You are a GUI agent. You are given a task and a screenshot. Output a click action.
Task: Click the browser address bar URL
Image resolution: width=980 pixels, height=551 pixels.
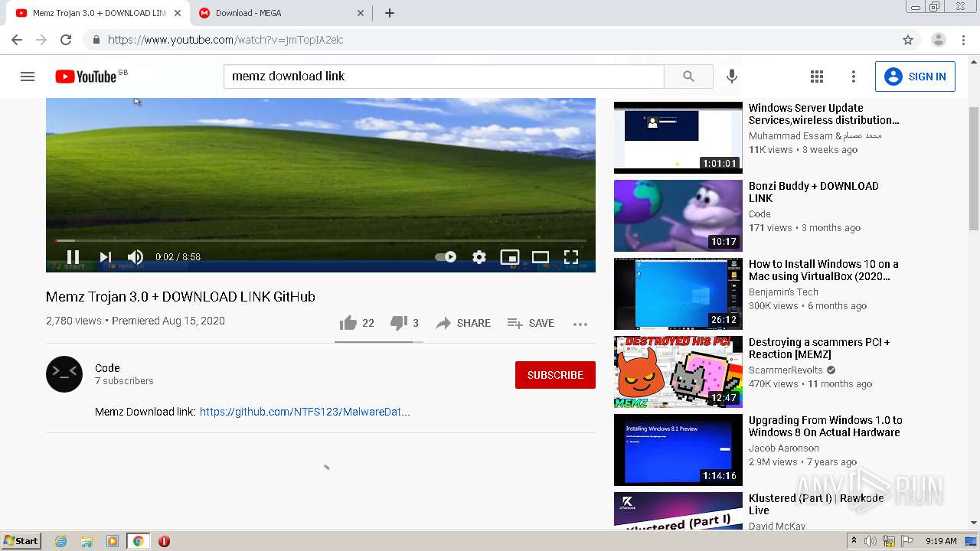pyautogui.click(x=225, y=40)
